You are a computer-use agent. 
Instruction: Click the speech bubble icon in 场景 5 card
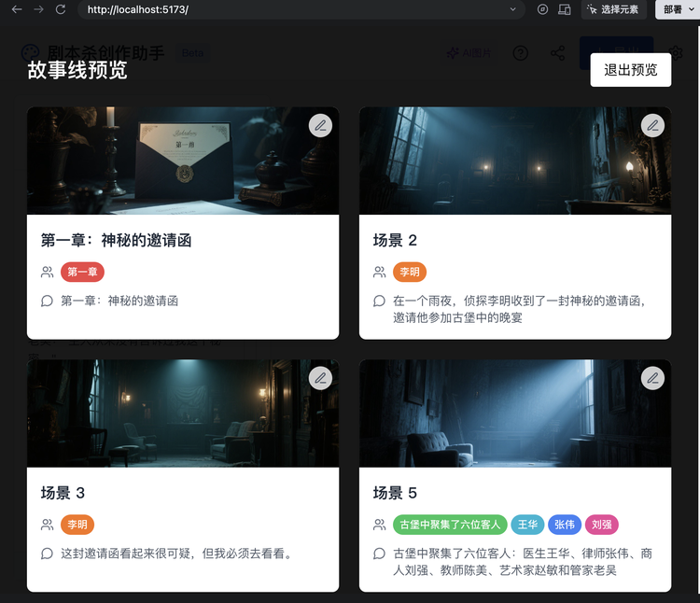pyautogui.click(x=380, y=554)
